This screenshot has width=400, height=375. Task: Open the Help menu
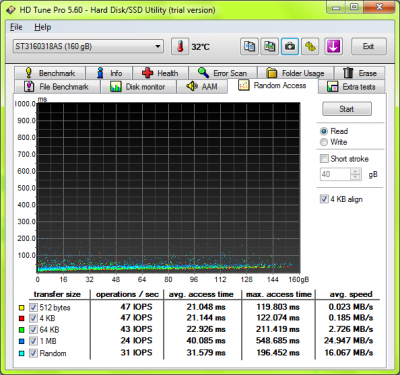click(42, 27)
